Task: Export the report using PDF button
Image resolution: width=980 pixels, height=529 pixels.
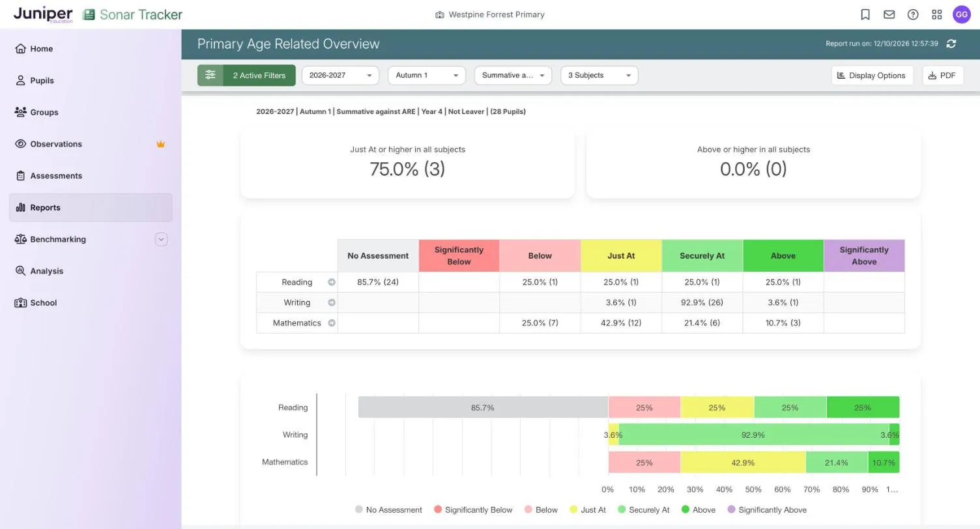Action: click(x=942, y=75)
